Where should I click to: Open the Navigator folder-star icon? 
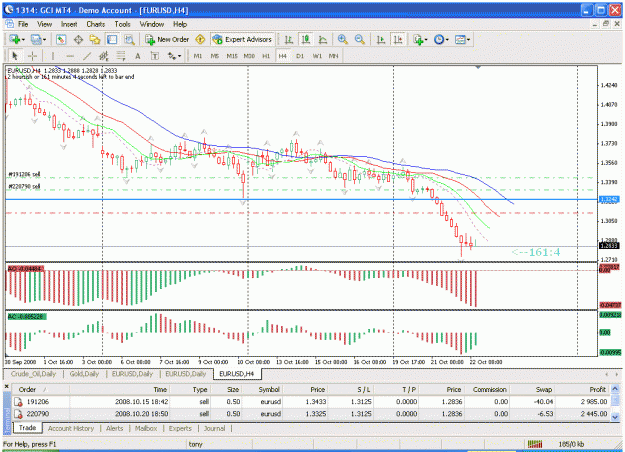(x=95, y=39)
